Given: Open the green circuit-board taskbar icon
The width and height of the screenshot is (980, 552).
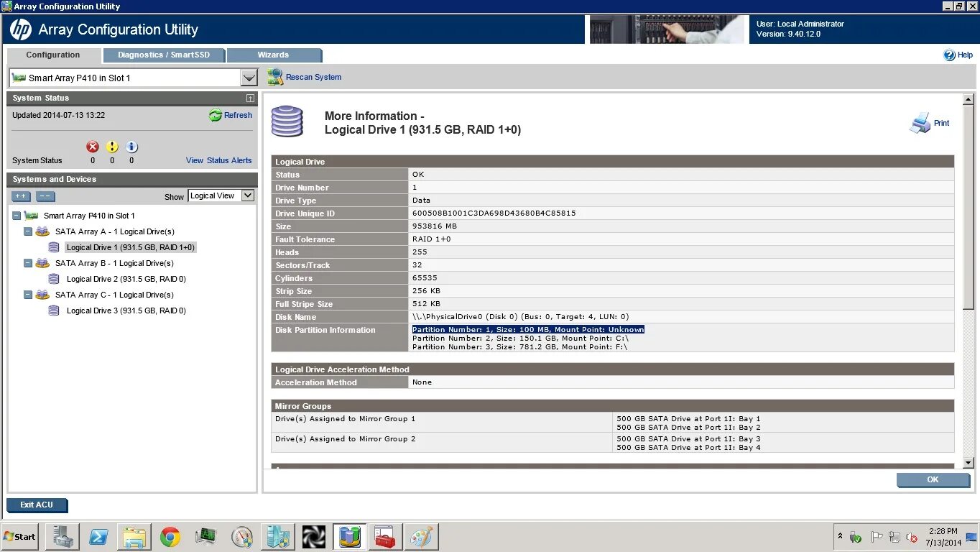Looking at the screenshot, I should click(206, 537).
